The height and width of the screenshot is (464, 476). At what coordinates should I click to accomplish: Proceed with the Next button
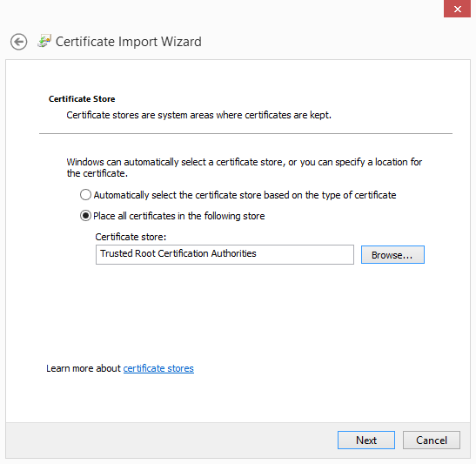[366, 440]
